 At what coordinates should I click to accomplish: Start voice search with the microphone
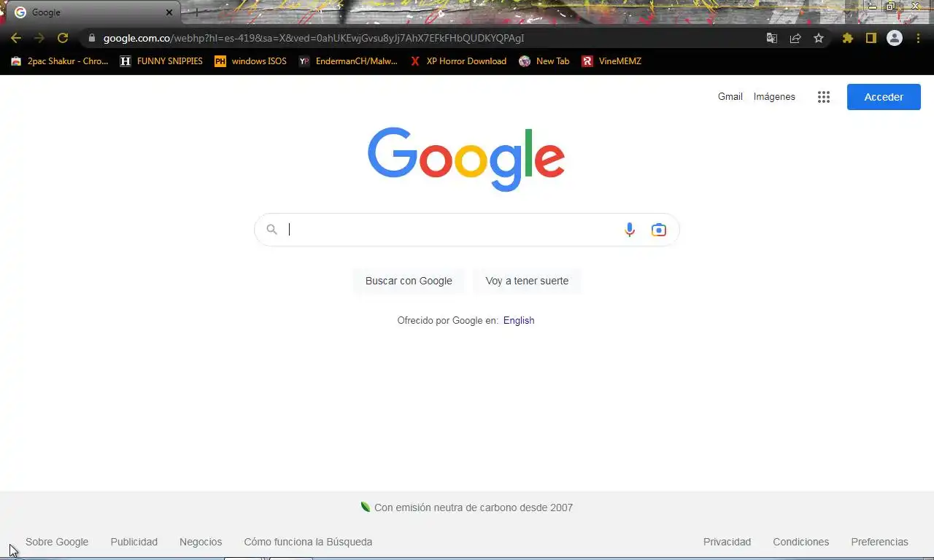pos(630,230)
